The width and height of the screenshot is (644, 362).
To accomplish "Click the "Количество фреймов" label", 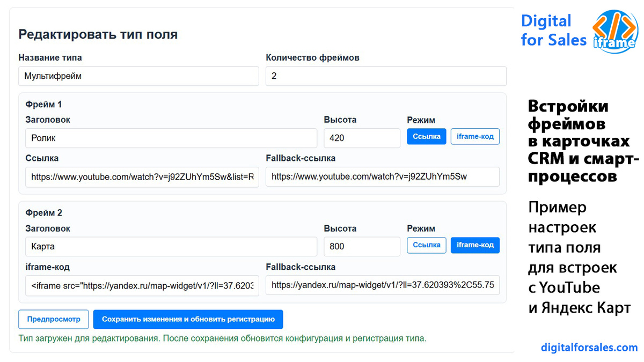I will coord(313,57).
